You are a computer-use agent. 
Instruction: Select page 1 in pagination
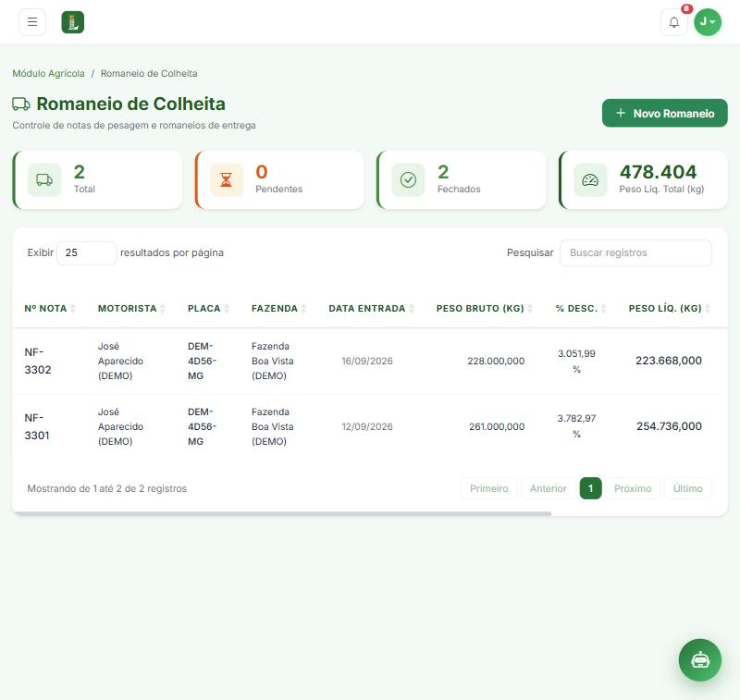point(590,488)
